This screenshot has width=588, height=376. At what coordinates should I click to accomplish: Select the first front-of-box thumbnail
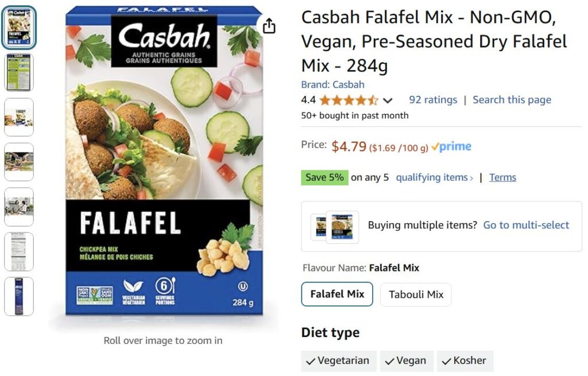[x=19, y=28]
